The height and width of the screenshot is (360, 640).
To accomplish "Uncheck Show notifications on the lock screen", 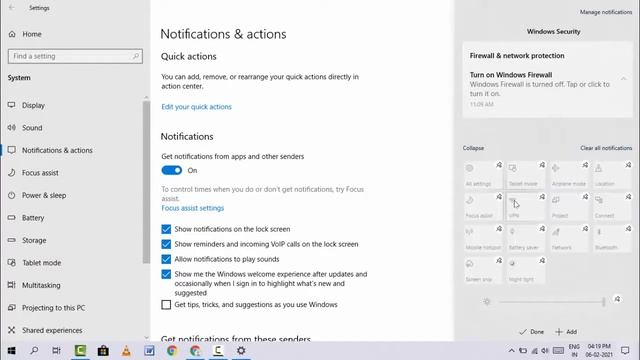I will pyautogui.click(x=166, y=229).
